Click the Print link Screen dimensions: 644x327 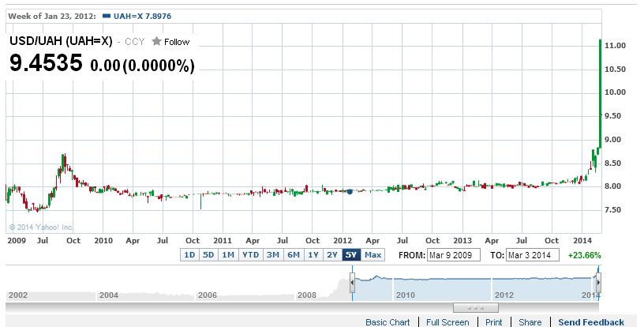point(494,322)
